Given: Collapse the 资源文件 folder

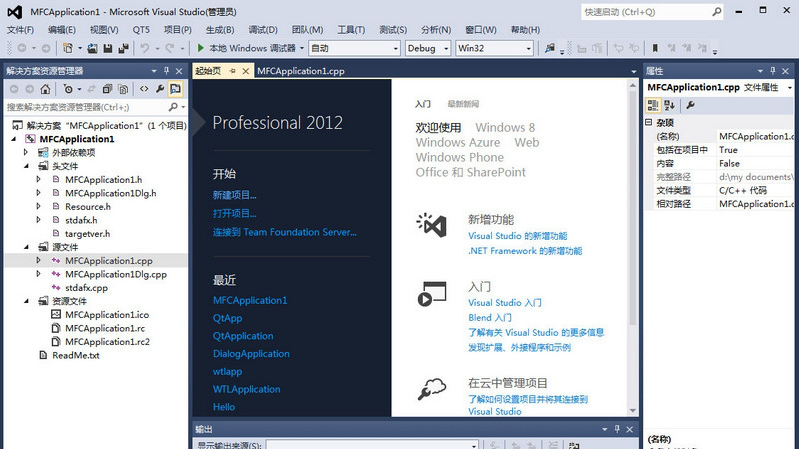Looking at the screenshot, I should pyautogui.click(x=26, y=301).
